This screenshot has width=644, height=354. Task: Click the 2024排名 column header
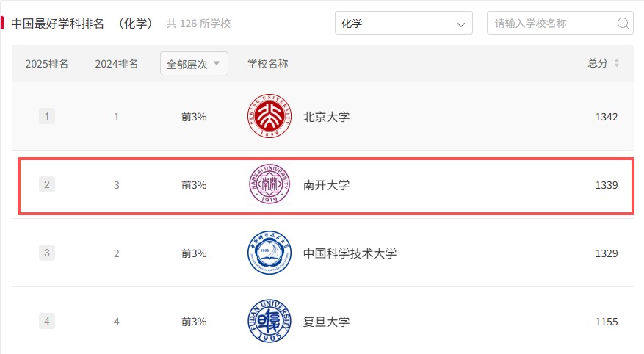click(116, 64)
